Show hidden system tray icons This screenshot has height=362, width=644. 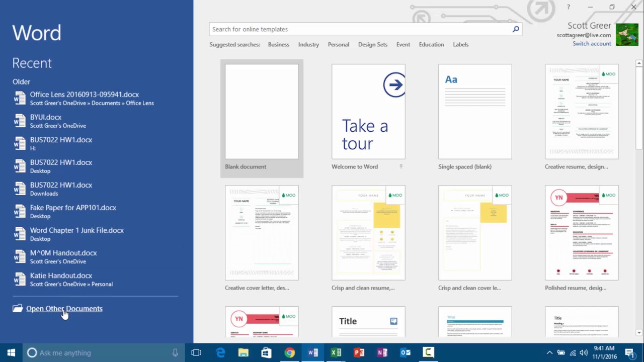pyautogui.click(x=549, y=352)
